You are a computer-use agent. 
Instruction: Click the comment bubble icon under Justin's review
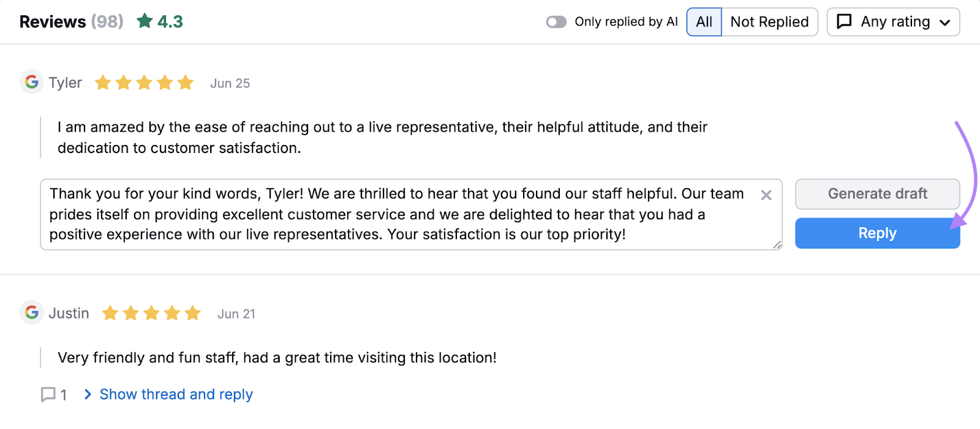click(48, 395)
